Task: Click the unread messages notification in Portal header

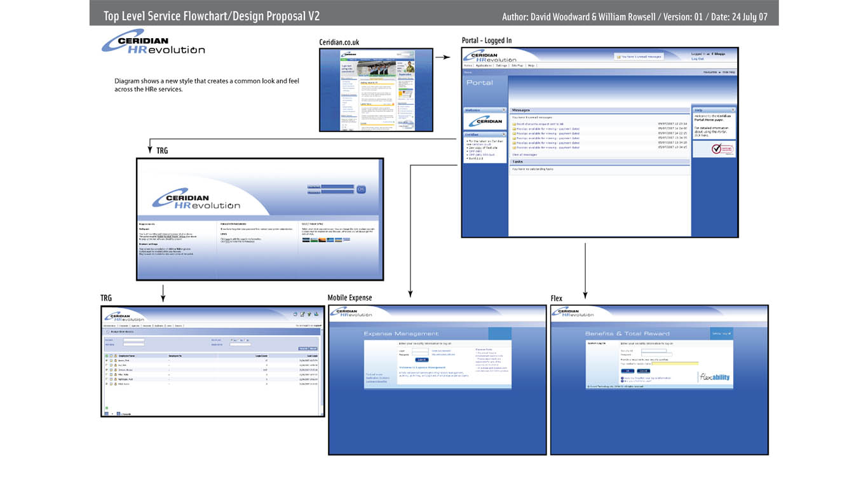Action: click(x=639, y=57)
